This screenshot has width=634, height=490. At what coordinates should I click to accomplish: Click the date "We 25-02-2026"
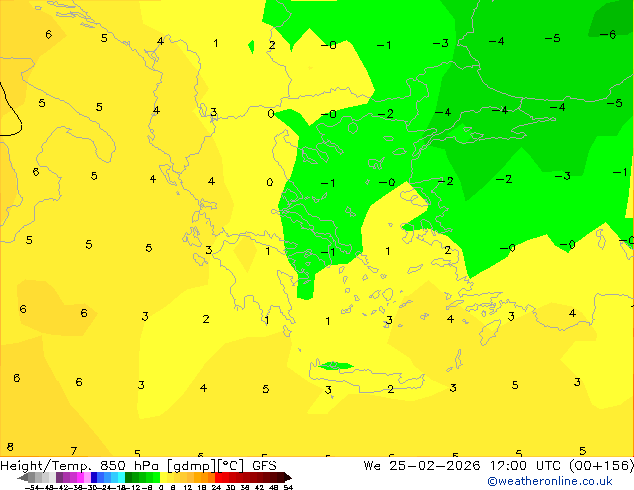[x=422, y=466]
